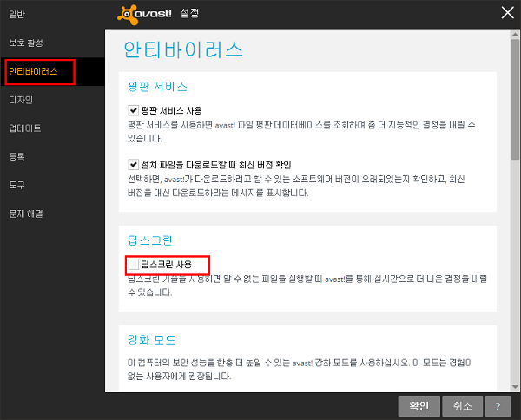This screenshot has height=420, width=521.
Task: Open the 일반 settings tab
Action: pyautogui.click(x=18, y=14)
